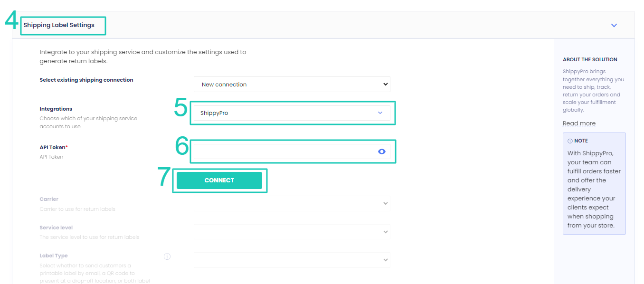Click the Select existing shipping connection label
The image size is (644, 284).
(x=86, y=80)
